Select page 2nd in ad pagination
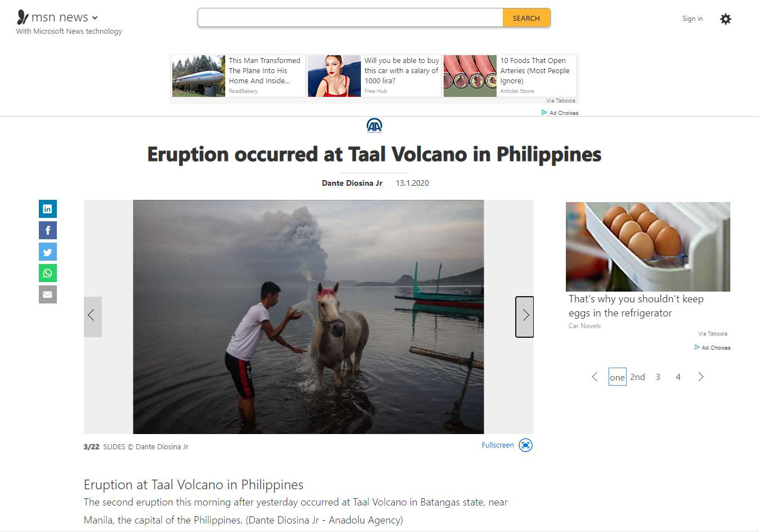The image size is (759, 532). (637, 377)
